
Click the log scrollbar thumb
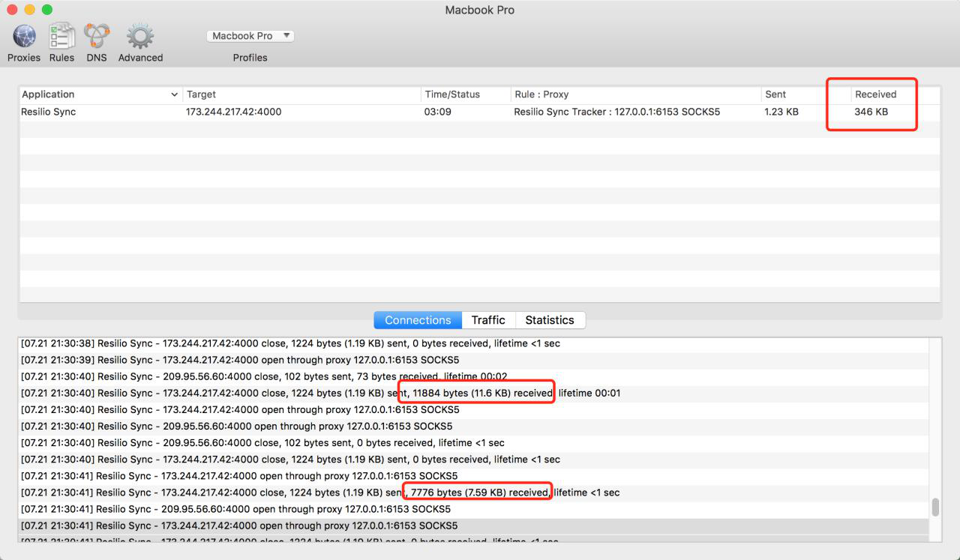click(x=935, y=508)
